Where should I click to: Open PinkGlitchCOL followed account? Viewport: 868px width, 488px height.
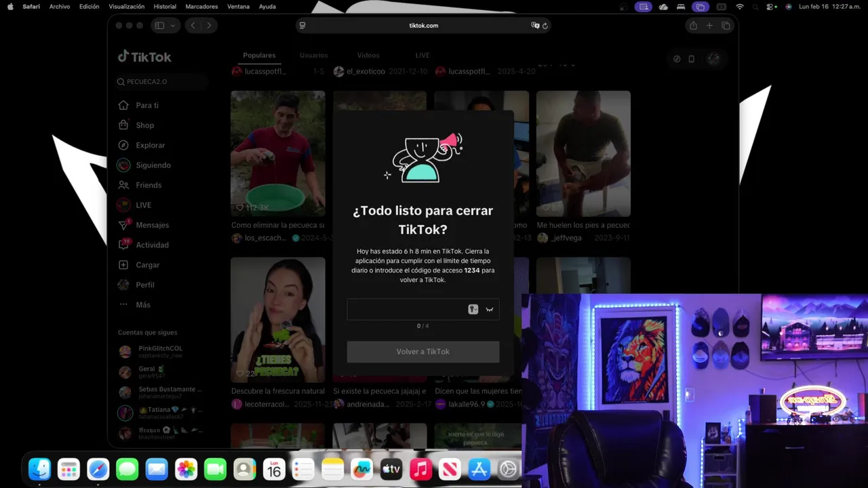coord(160,351)
